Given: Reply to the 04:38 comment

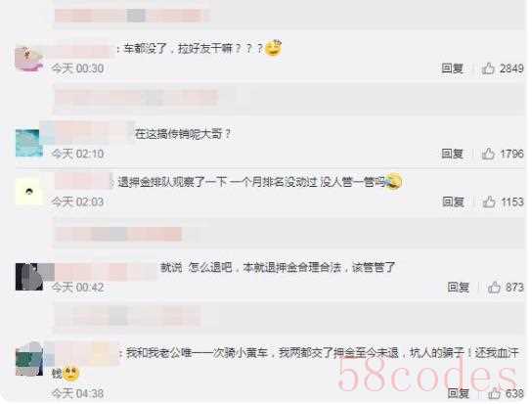Looking at the screenshot, I should pos(458,393).
